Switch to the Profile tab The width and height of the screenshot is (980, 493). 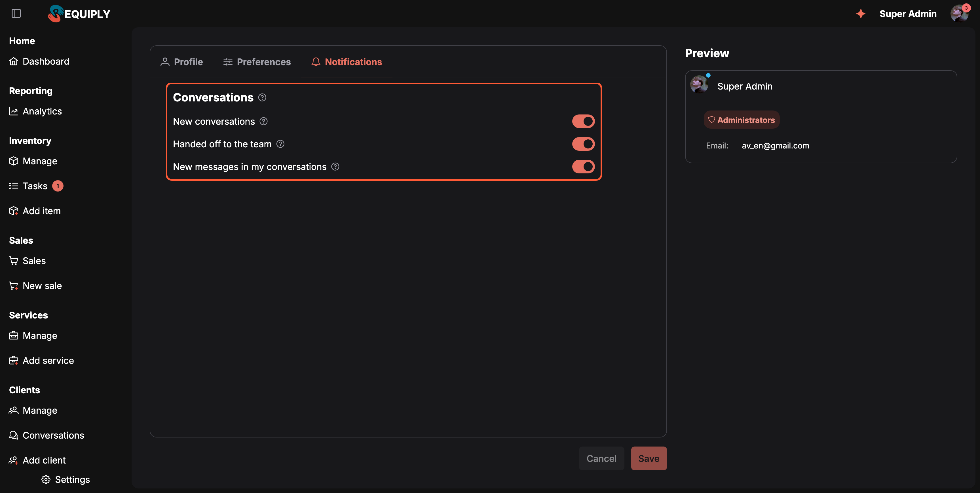[181, 62]
